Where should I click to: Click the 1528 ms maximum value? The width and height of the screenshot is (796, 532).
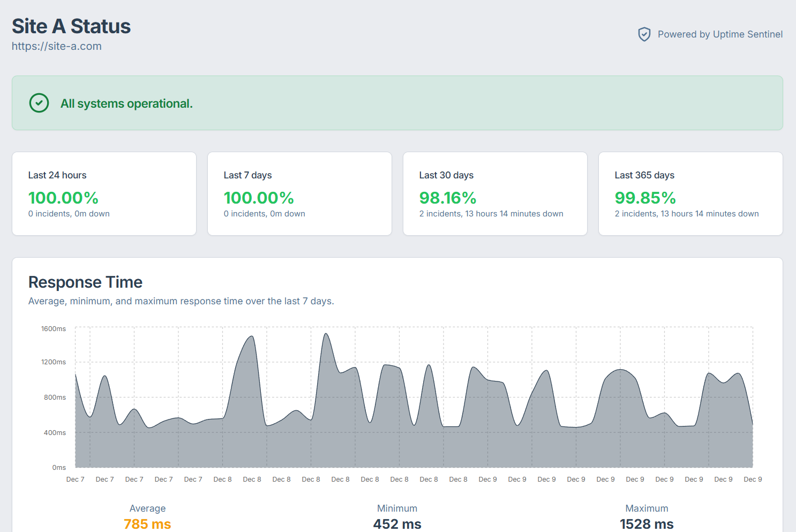[647, 524]
